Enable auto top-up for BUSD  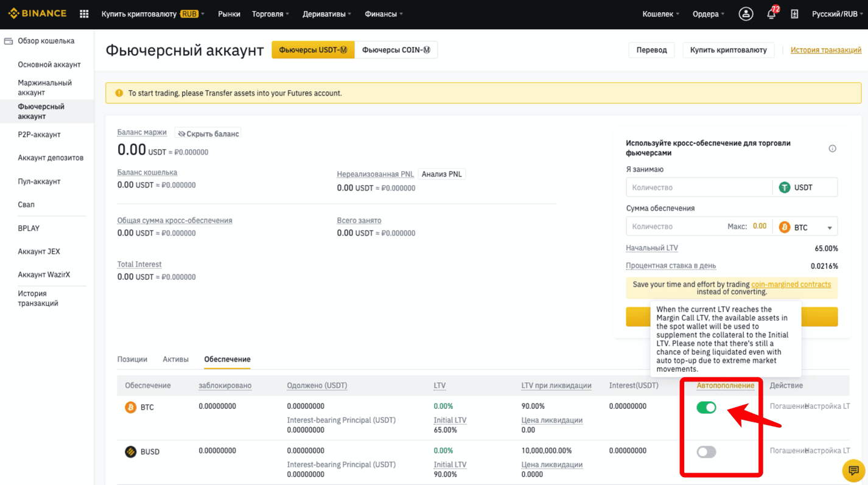(706, 452)
